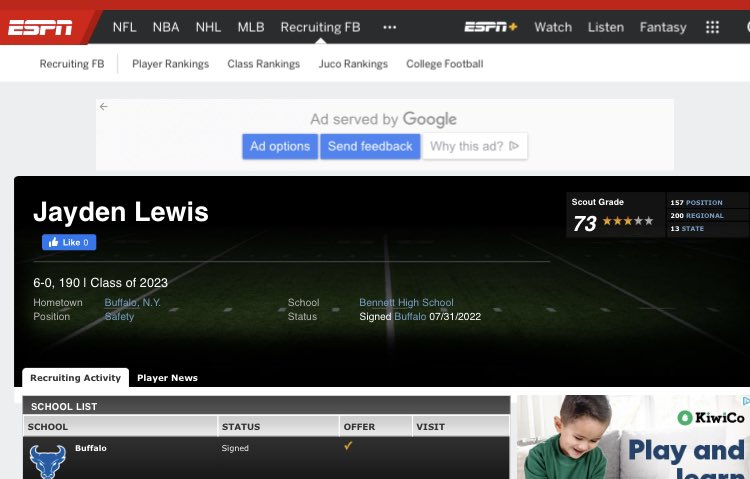Screen dimensions: 750x479
Task: Open the NFL menu
Action: pos(124,27)
